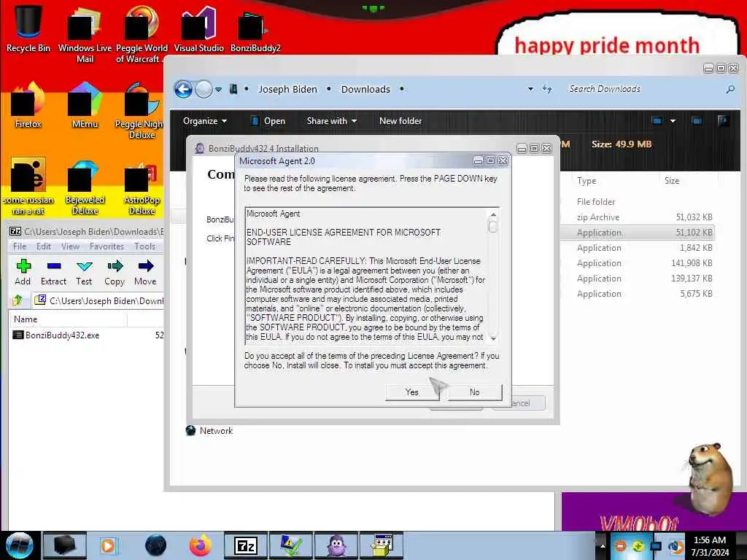Click Open in Explorer toolbar
747x560 pixels.
click(x=268, y=121)
